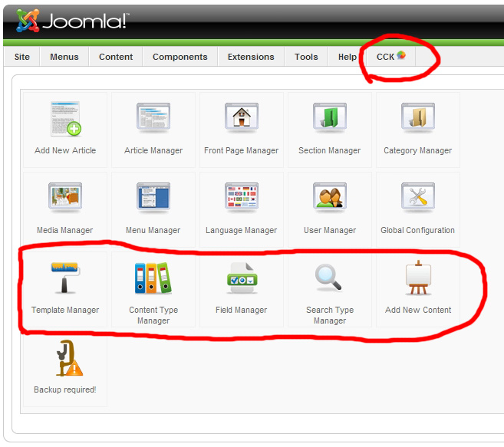Open Template Manager paint roller icon
Screen dimensions: 504x447
pos(65,278)
